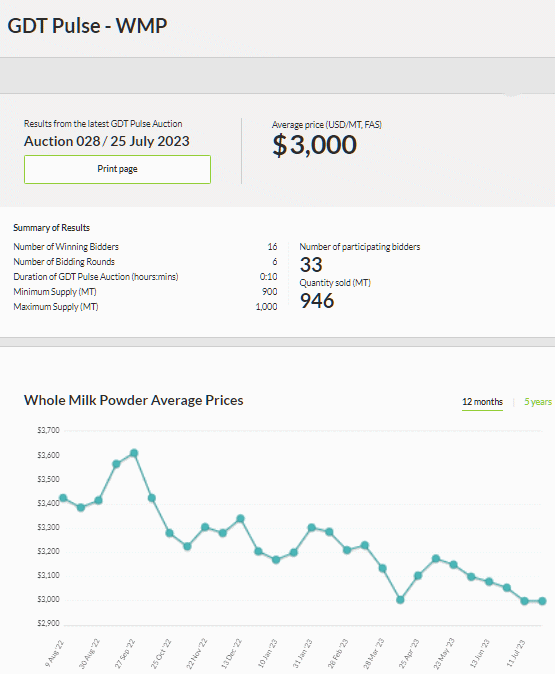Click the $3,700 y-axis label
This screenshot has width=555, height=674.
[x=49, y=430]
